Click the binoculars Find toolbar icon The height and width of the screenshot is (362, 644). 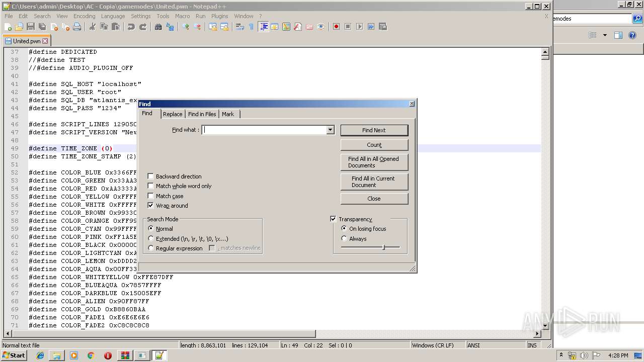158,27
